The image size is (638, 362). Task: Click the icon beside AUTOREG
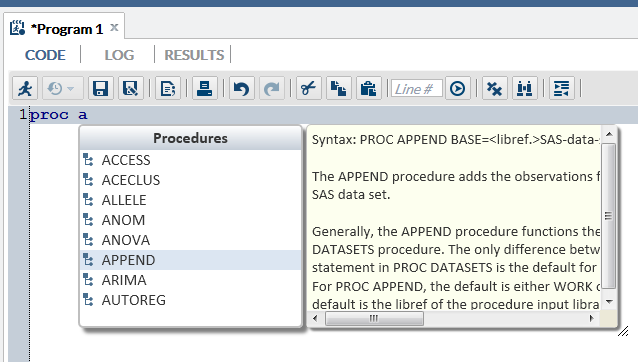[x=88, y=299]
